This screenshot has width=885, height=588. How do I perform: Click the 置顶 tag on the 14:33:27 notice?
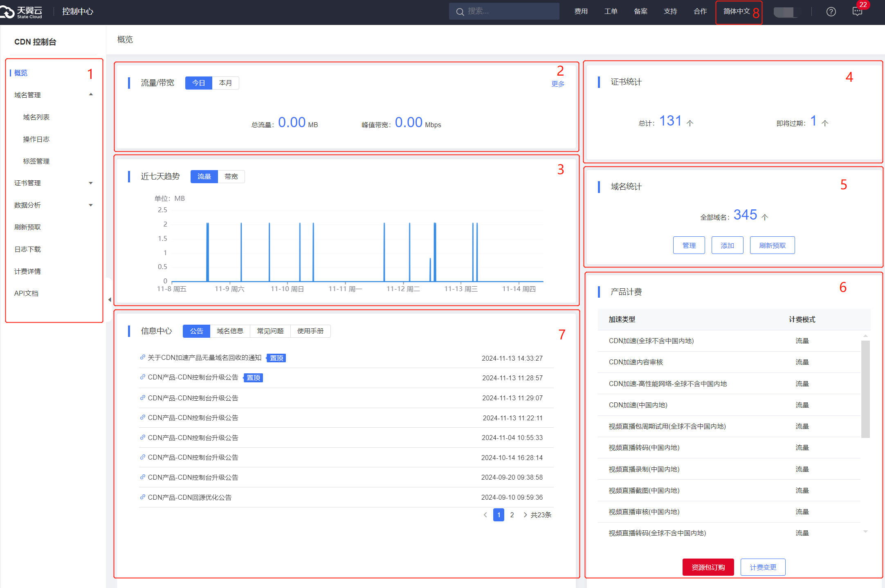tap(276, 358)
